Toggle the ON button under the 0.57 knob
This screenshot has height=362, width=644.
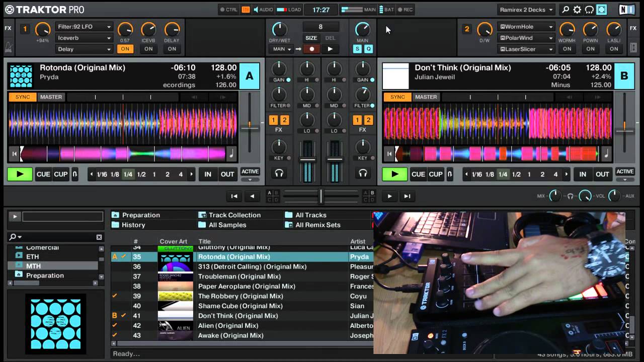click(125, 49)
